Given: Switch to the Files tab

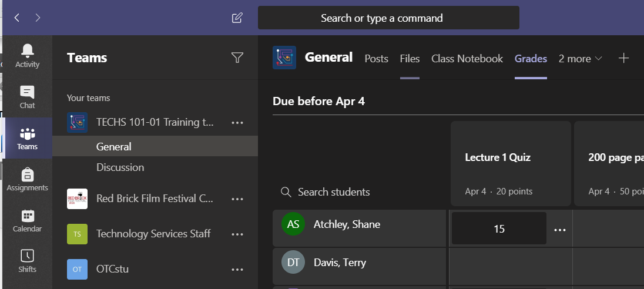Looking at the screenshot, I should pyautogui.click(x=410, y=59).
